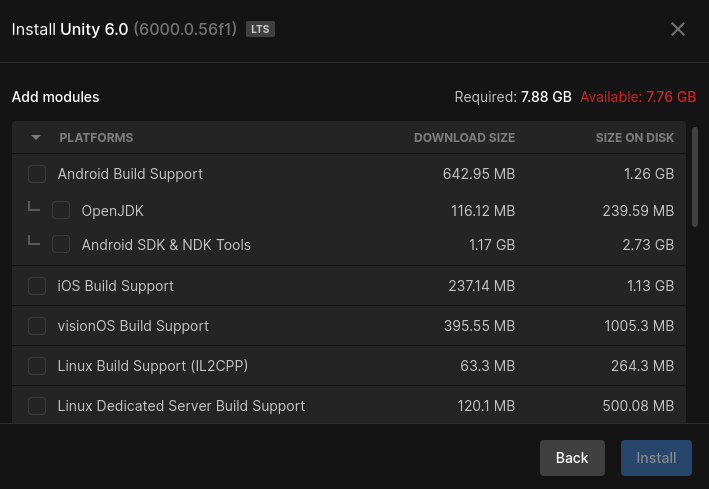Check the OpenJDK module box
The width and height of the screenshot is (709, 489).
point(61,210)
